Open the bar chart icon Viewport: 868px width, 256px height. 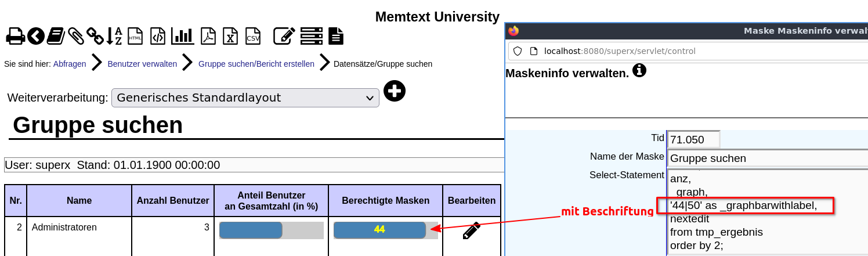tap(182, 36)
